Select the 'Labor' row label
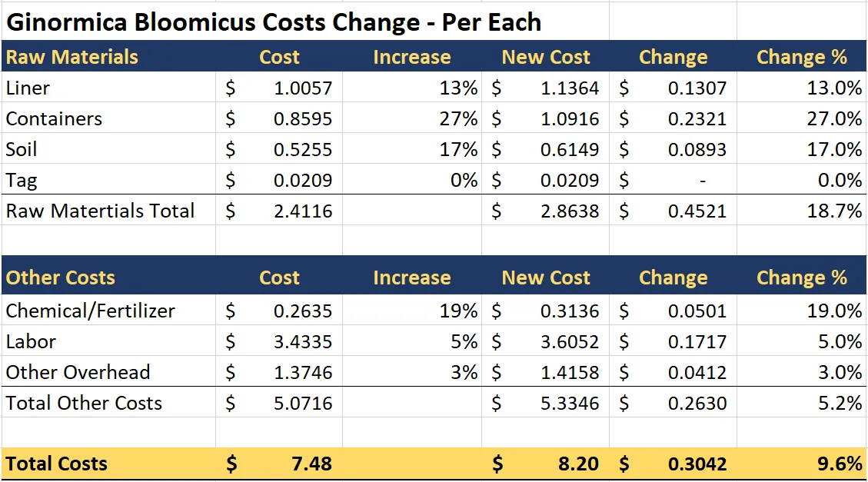This screenshot has width=868, height=482. click(31, 341)
